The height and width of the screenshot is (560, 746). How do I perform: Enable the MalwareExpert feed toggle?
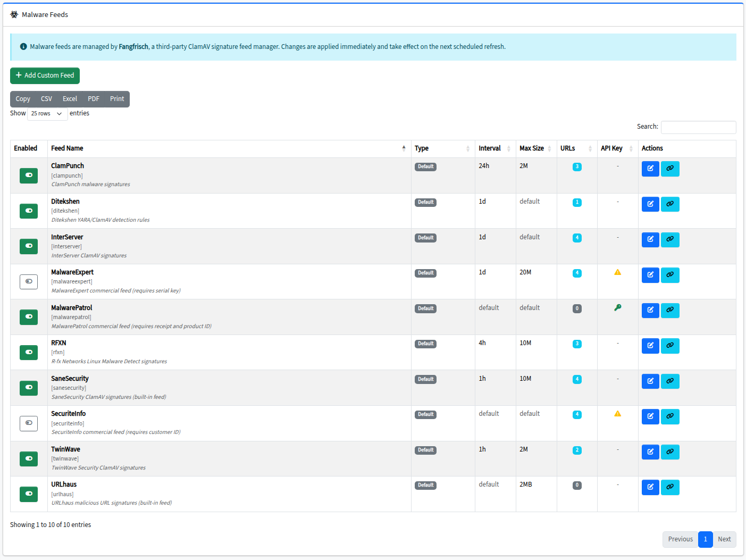pos(29,282)
